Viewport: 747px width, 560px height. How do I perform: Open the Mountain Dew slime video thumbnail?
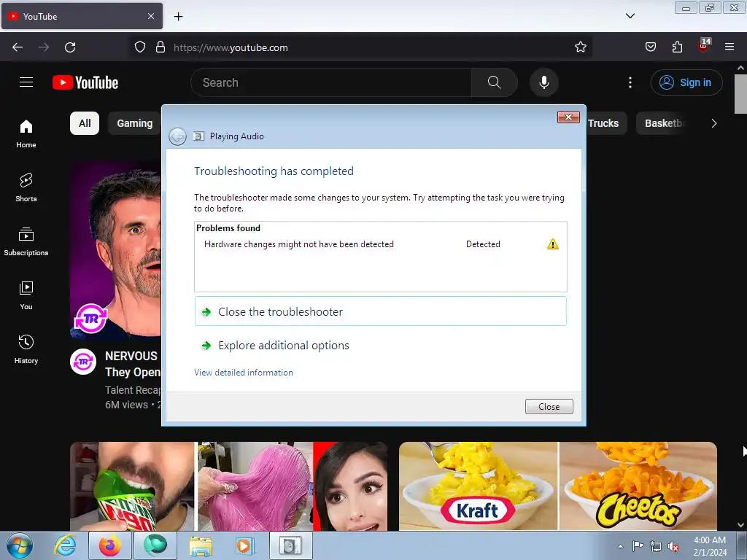click(x=228, y=486)
